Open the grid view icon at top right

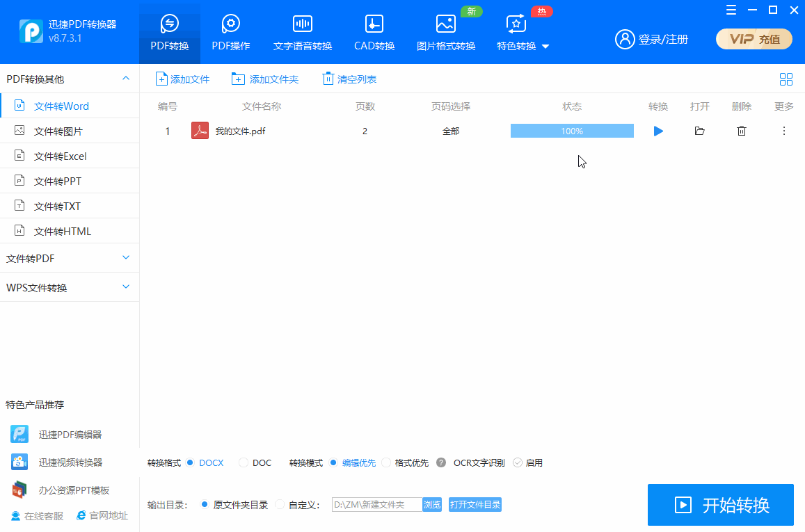pos(786,79)
